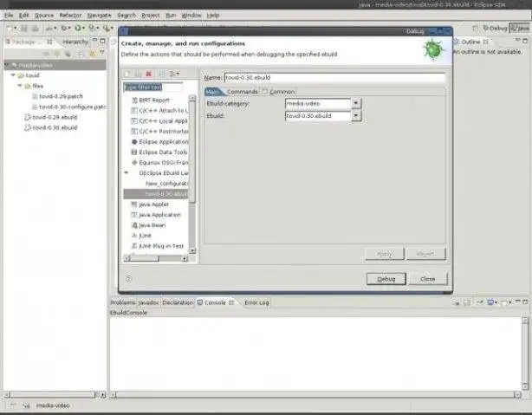Click the configuration list vertical scrollbar
Image resolution: width=532 pixels, height=415 pixels.
point(192,174)
